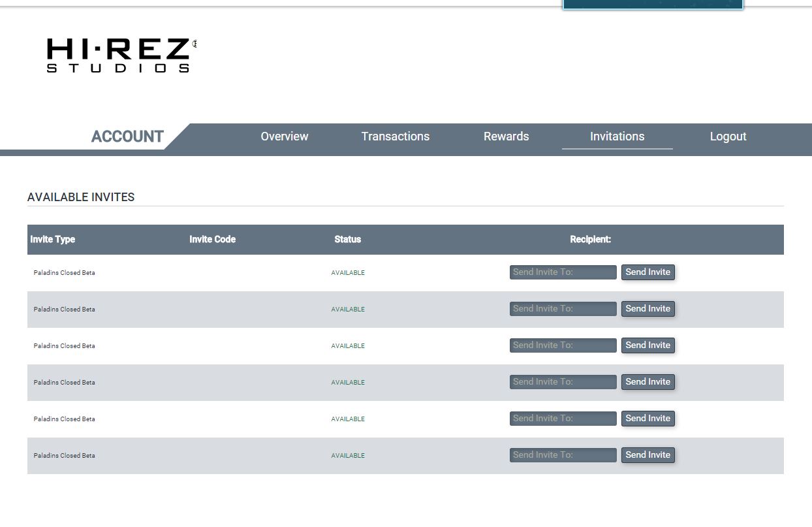Image resolution: width=812 pixels, height=527 pixels.
Task: Focus the sixth row's Send Invite To field
Action: [x=563, y=455]
